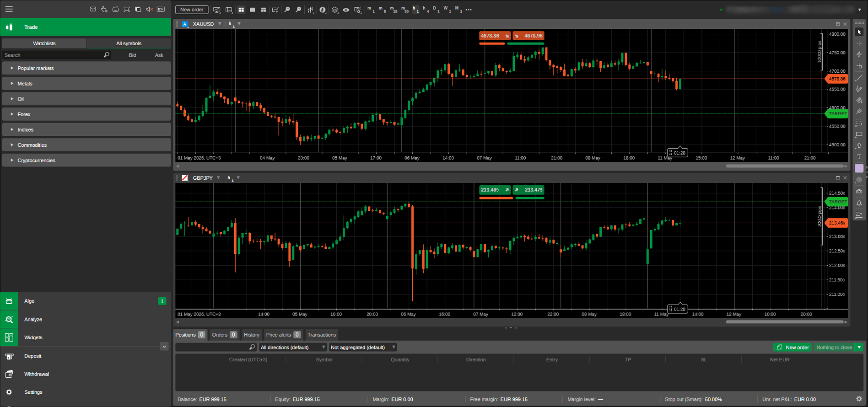Switch to the All symbols tab
Viewport: 868px width, 407px height.
(x=129, y=43)
